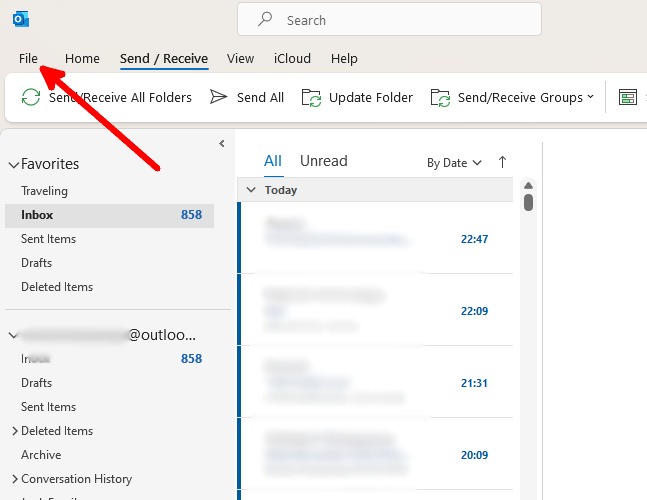
Task: Open the Traveling favorite folder
Action: pos(44,191)
